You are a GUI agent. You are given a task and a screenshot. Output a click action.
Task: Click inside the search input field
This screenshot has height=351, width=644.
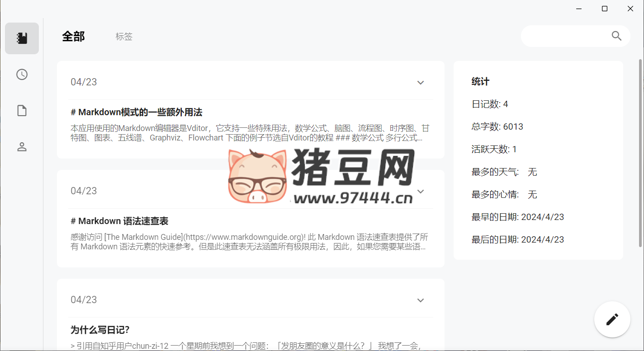[x=565, y=36]
